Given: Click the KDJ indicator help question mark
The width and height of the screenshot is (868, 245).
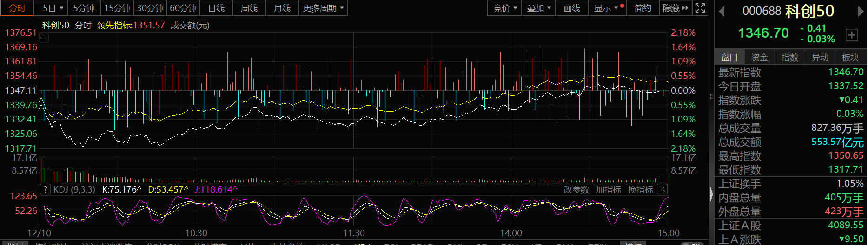Looking at the screenshot, I should click(x=45, y=189).
